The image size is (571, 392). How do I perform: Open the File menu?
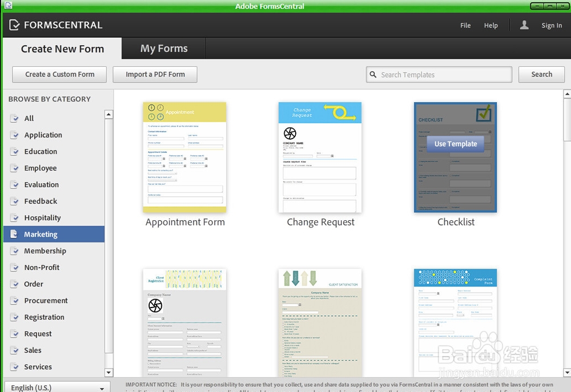tap(465, 25)
